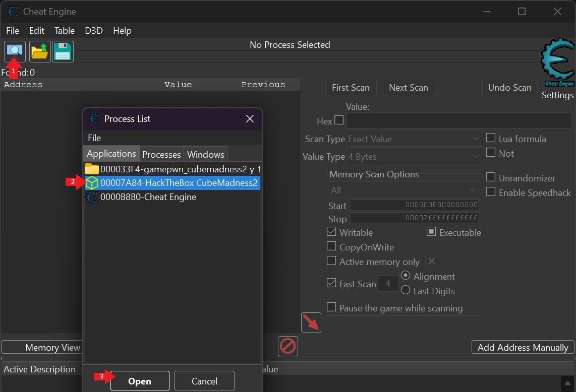Screen dimensions: 576x392
Task: Click the save floppy disk icon
Action: [x=63, y=51]
